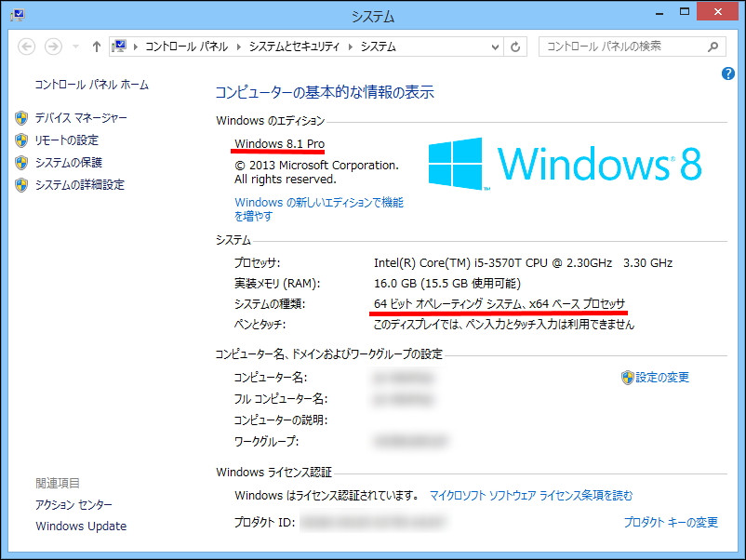Click the shield icon beside デバイス マネージャー
The image size is (746, 560).
coord(20,117)
